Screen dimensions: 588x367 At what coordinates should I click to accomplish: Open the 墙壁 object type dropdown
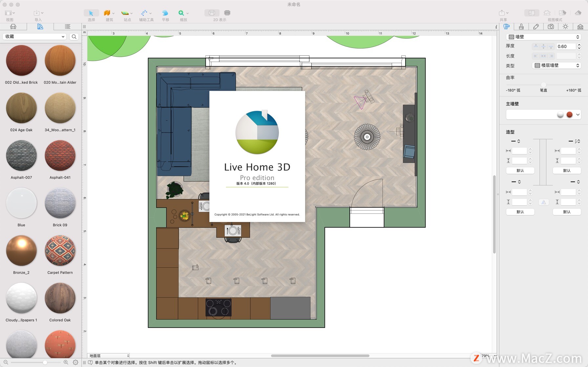pos(543,37)
